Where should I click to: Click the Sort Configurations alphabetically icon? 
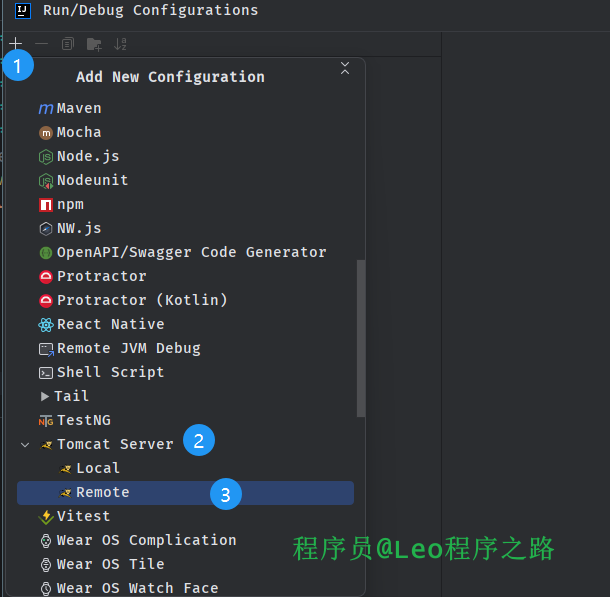[120, 44]
